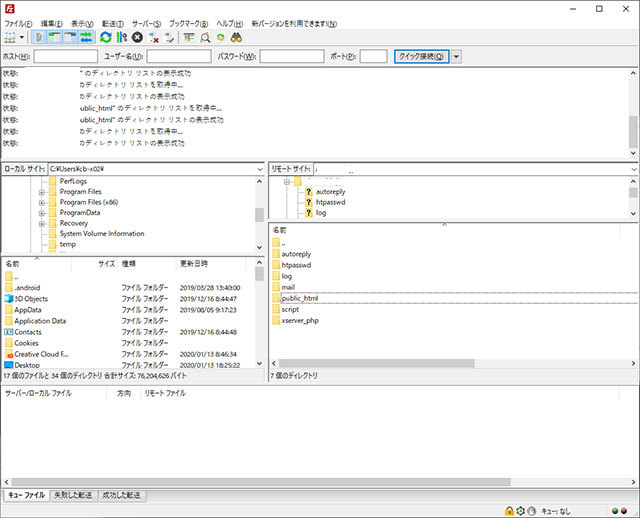Toggle the message log display icon
Viewport: 640px width, 518px height.
pyautogui.click(x=39, y=38)
